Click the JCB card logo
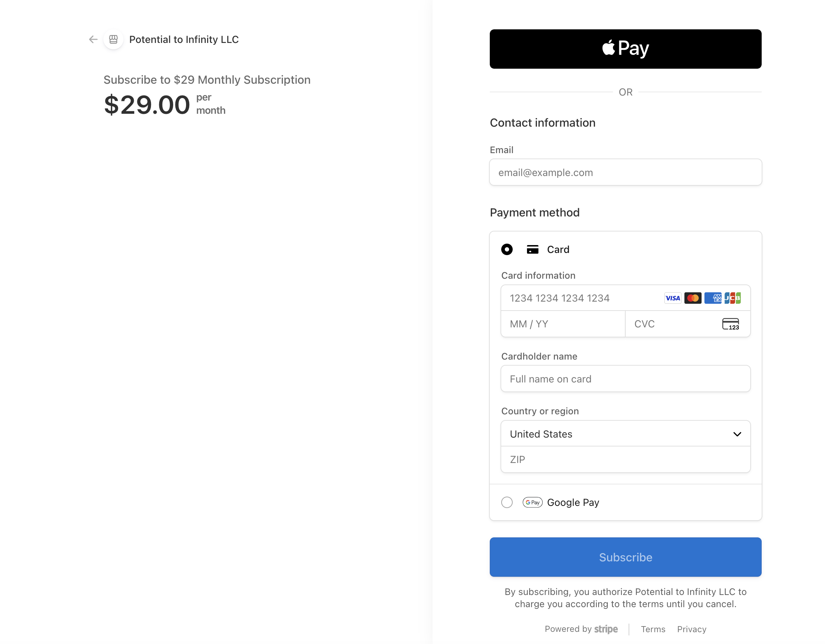This screenshot has height=644, width=825. pyautogui.click(x=732, y=298)
